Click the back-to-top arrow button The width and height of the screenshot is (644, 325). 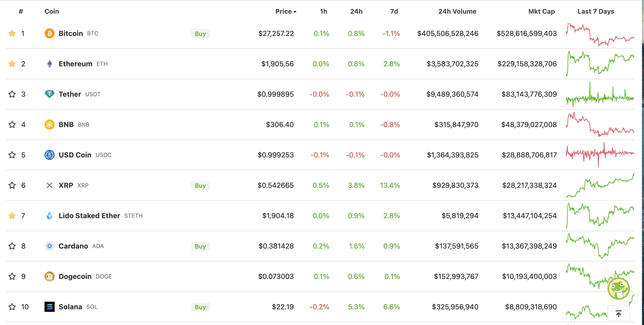click(618, 314)
